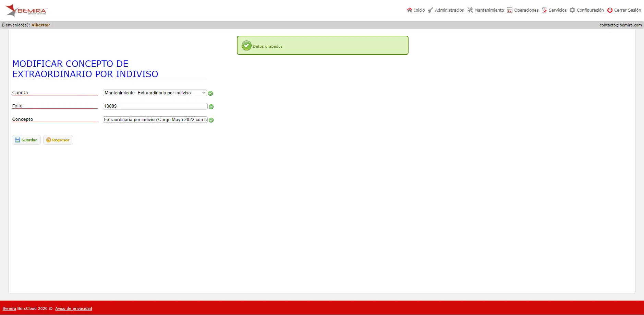Go back using the Regresar button
Screen dimensions: 644x315
(58, 140)
